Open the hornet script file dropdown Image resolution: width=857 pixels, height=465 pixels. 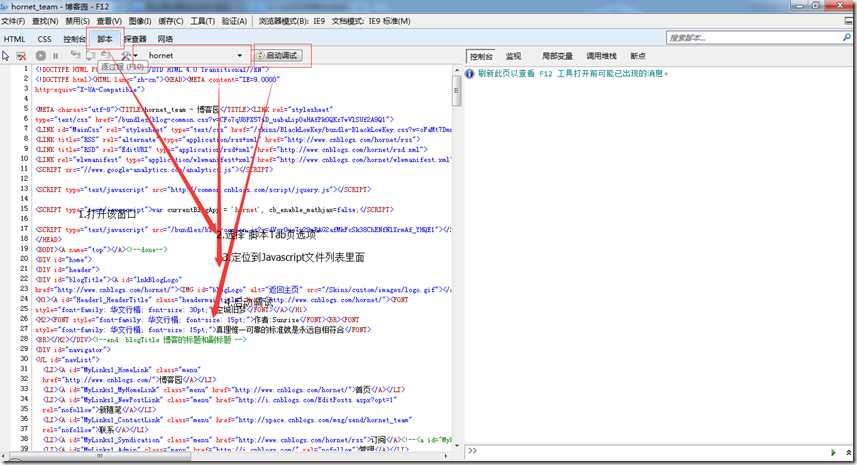pyautogui.click(x=194, y=56)
